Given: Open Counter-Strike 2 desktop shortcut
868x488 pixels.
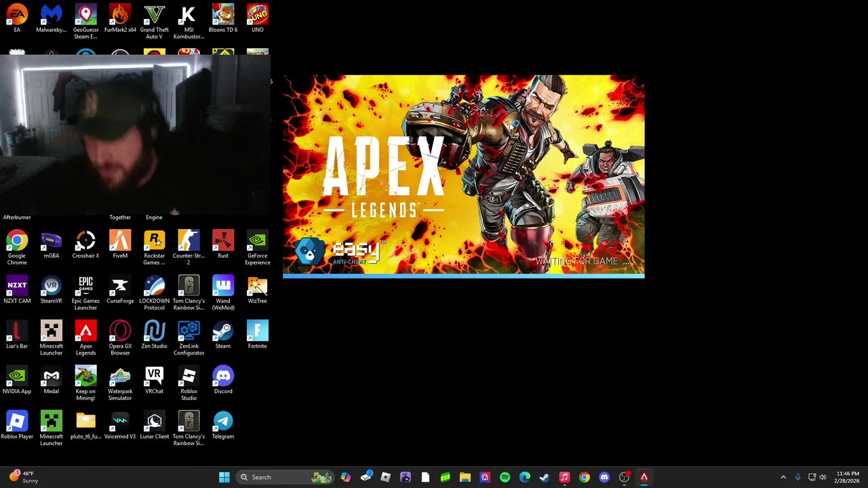Looking at the screenshot, I should [189, 247].
